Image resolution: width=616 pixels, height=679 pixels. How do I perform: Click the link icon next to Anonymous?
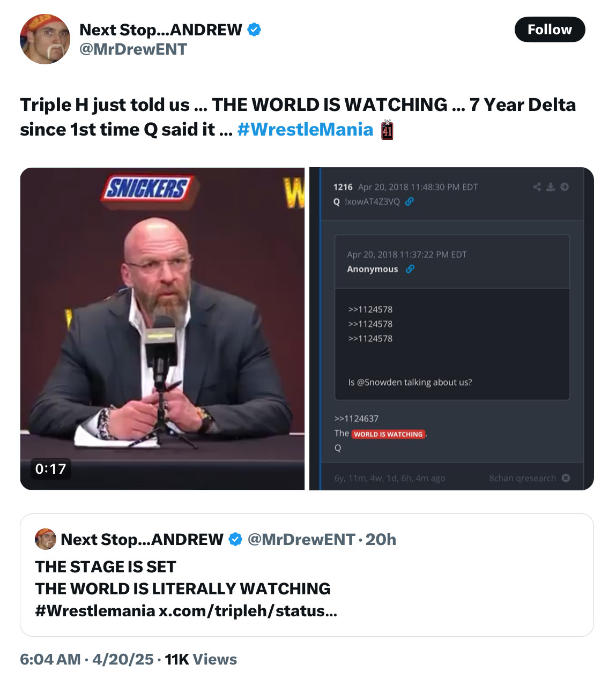410,269
